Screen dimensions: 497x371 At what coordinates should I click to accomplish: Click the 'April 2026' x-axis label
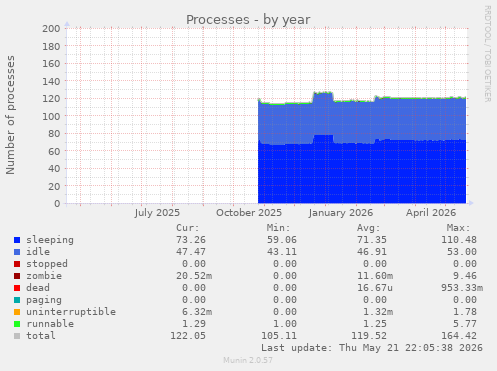point(431,213)
